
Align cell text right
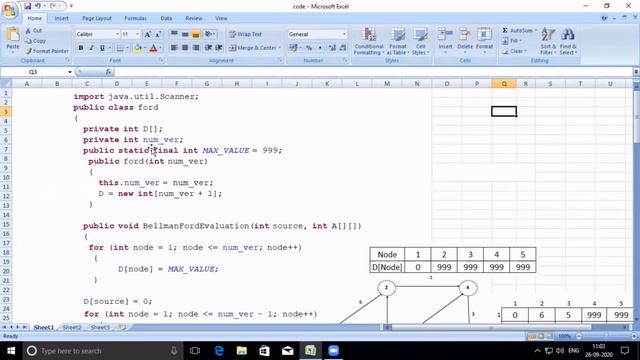pyautogui.click(x=196, y=48)
